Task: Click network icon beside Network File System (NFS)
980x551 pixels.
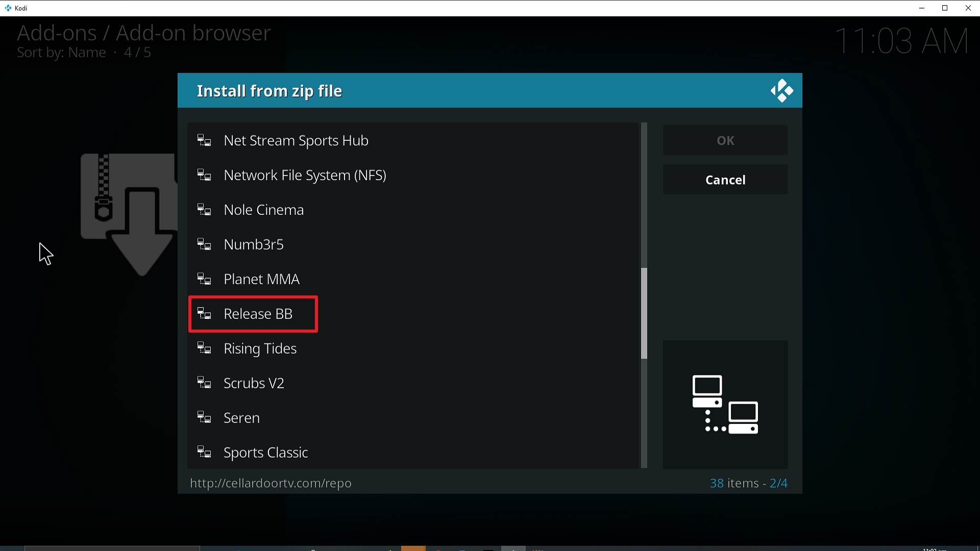Action: click(x=205, y=175)
